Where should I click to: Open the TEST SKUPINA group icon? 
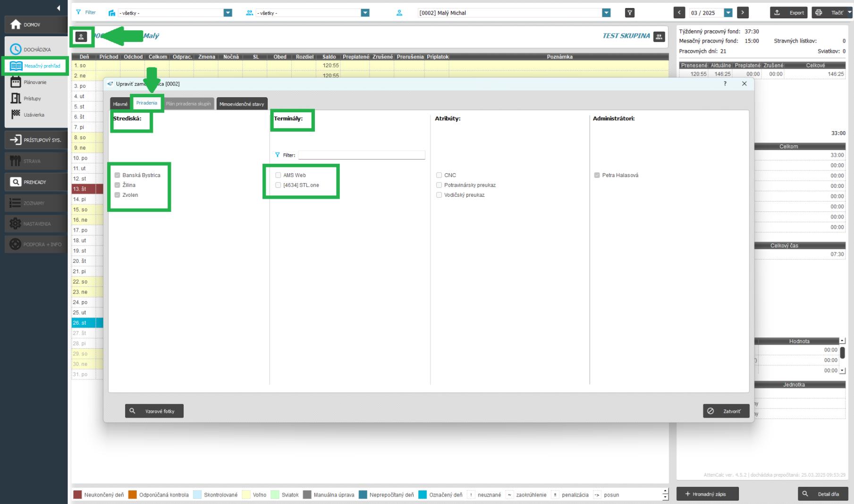[x=659, y=36]
